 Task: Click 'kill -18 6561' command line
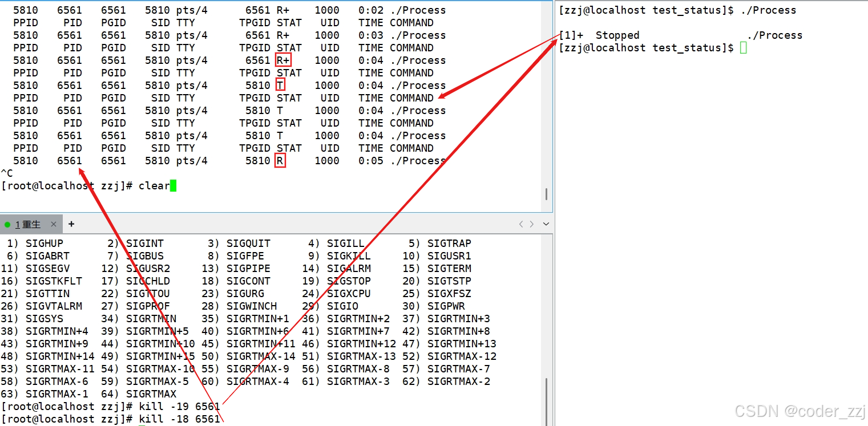179,419
